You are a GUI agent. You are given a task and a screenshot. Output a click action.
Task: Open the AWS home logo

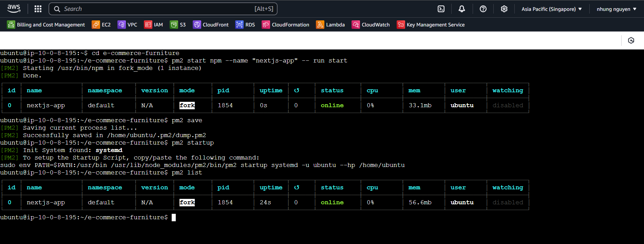pos(14,8)
